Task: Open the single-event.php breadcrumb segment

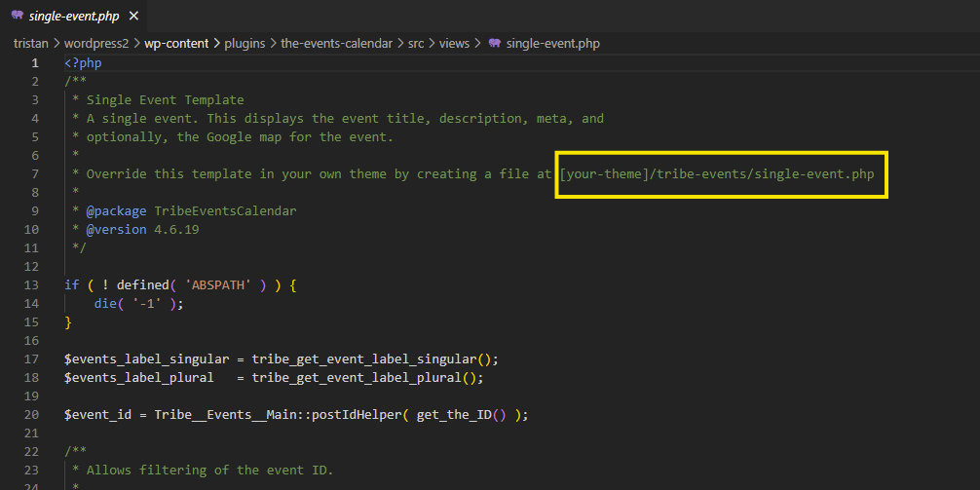Action: coord(553,43)
